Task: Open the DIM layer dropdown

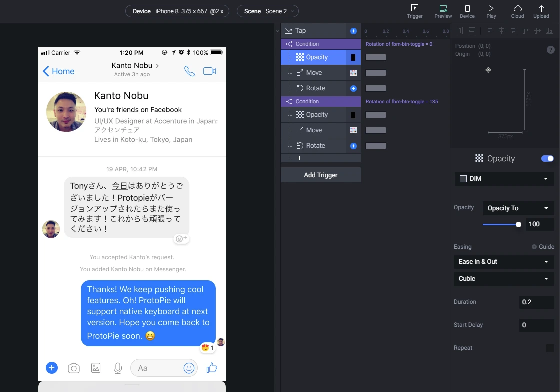Action: [x=504, y=179]
